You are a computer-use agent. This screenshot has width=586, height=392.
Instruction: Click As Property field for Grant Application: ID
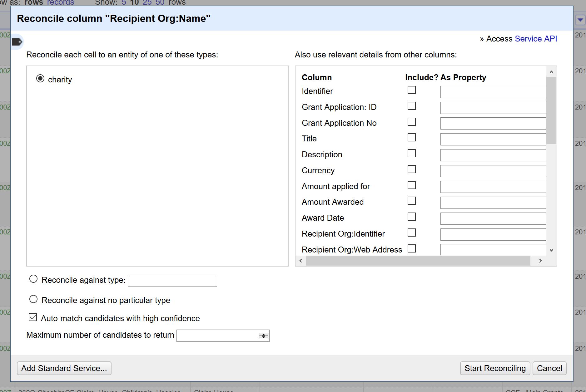click(493, 108)
